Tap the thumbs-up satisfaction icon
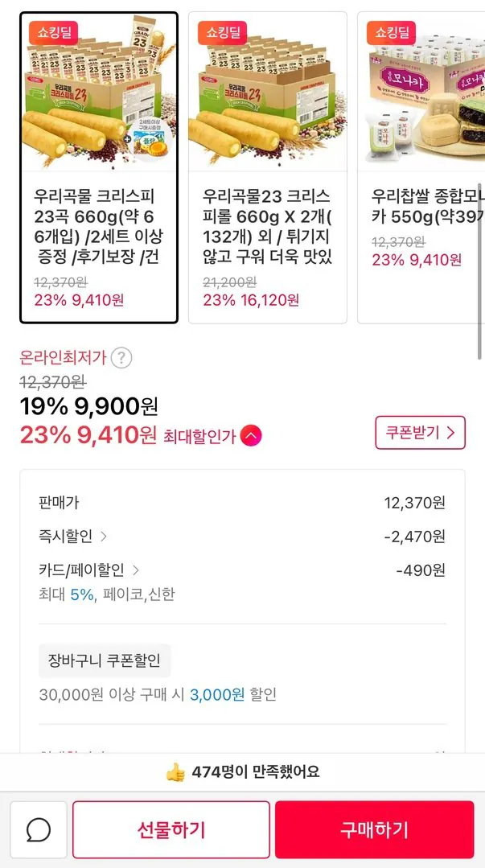The width and height of the screenshot is (485, 868). [x=175, y=771]
